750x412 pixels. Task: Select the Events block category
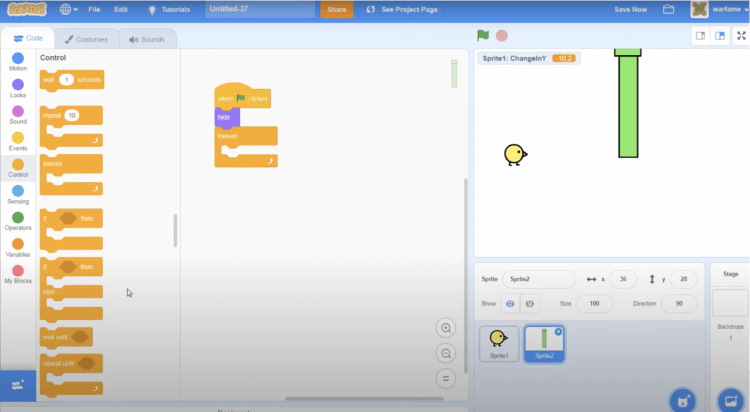pos(18,142)
